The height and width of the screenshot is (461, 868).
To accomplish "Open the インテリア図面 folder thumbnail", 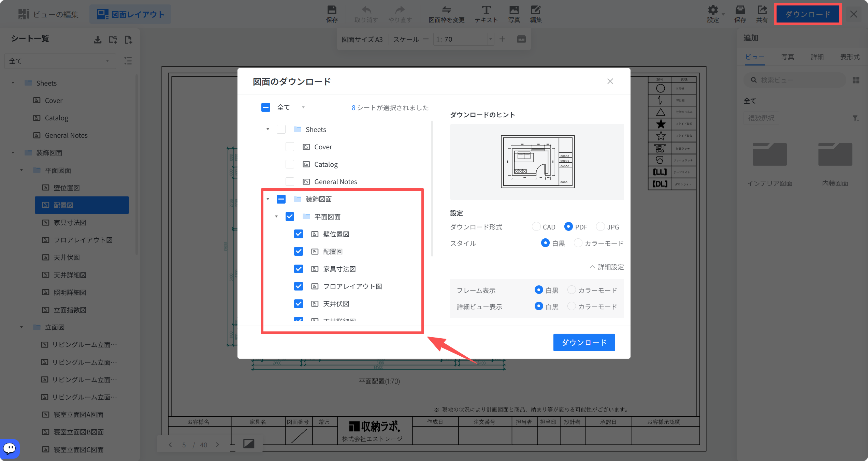I will point(770,154).
